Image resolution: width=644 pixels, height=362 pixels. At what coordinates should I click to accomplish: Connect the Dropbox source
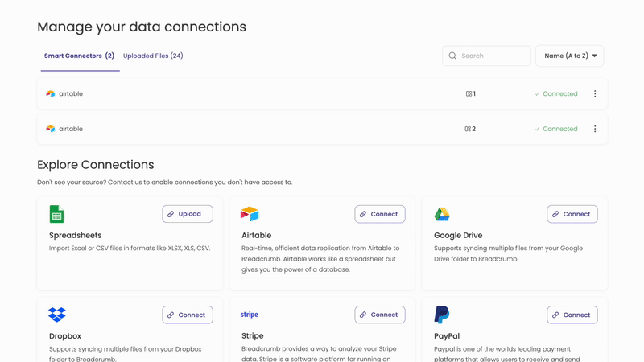coord(188,315)
